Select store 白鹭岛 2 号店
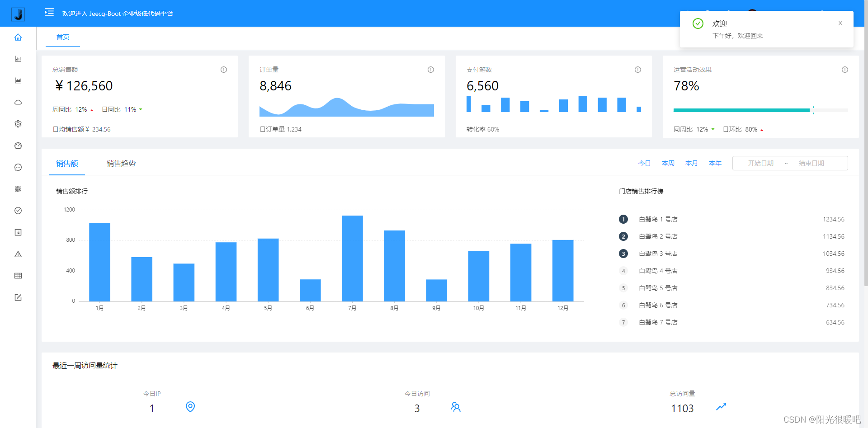The image size is (868, 428). [658, 236]
